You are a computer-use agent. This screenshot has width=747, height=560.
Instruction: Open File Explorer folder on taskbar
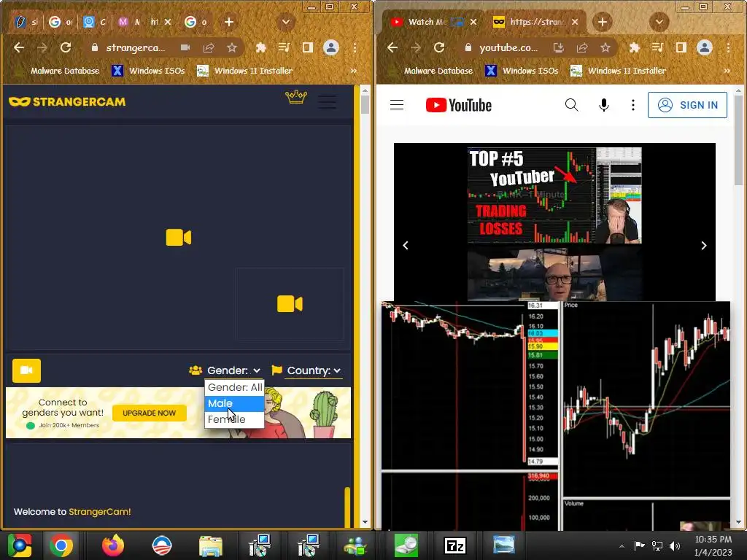(x=211, y=545)
